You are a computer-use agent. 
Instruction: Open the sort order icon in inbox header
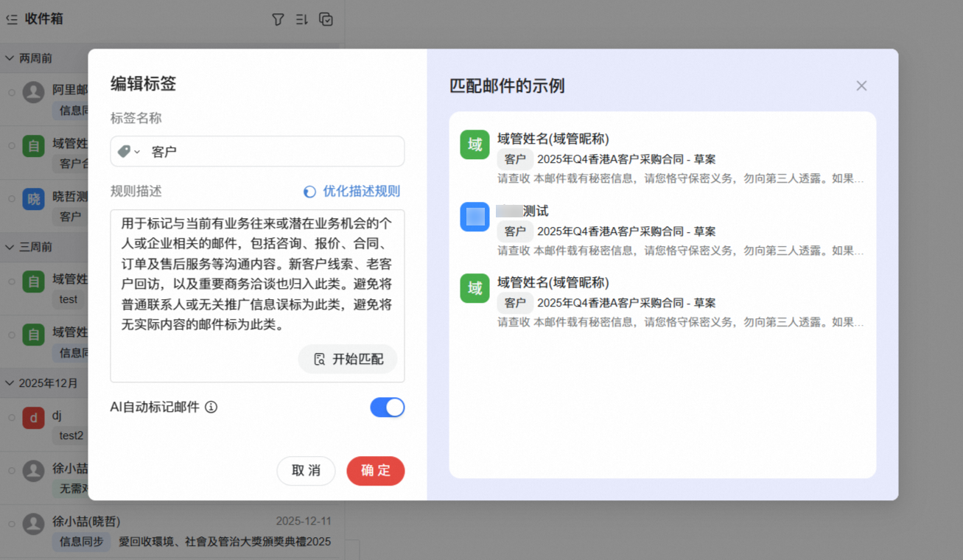click(302, 20)
